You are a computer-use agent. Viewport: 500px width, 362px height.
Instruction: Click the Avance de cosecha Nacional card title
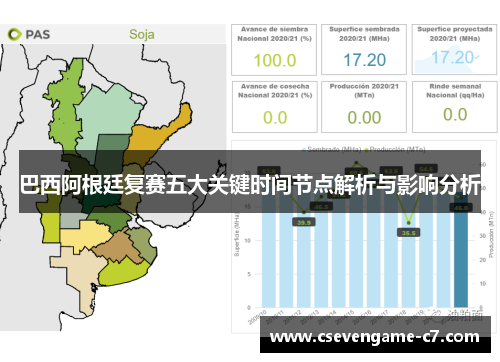click(x=275, y=91)
